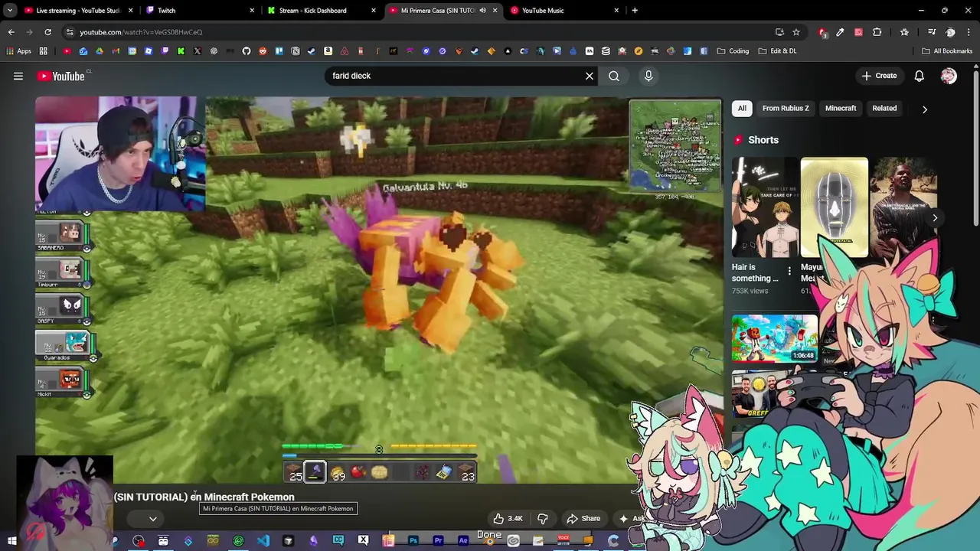
Task: Launch Photoshop from the taskbar
Action: coord(413,541)
